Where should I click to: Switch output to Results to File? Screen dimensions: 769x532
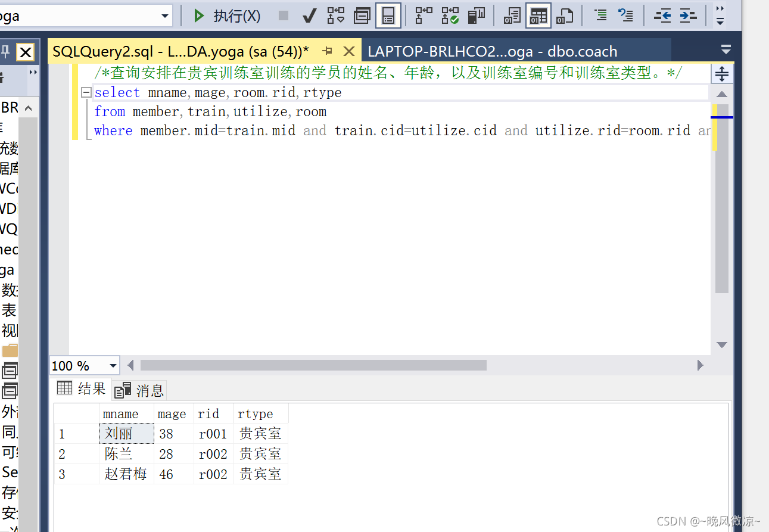[x=565, y=16]
